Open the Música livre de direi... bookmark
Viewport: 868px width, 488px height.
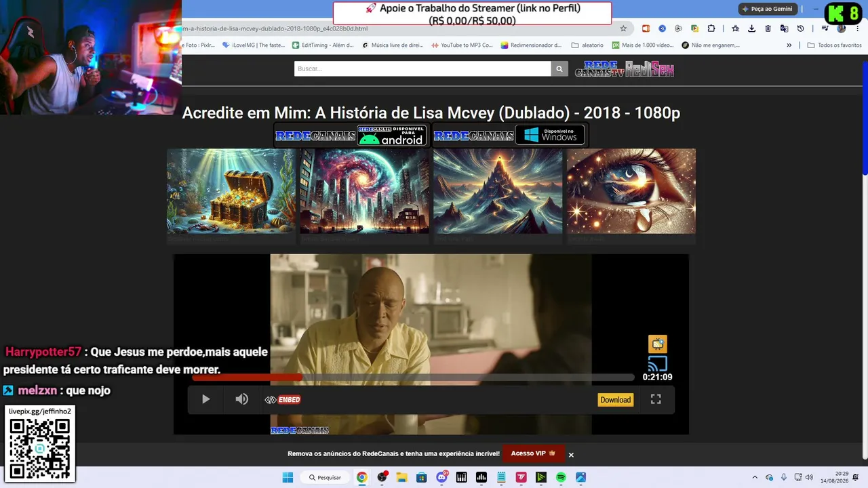click(x=393, y=45)
